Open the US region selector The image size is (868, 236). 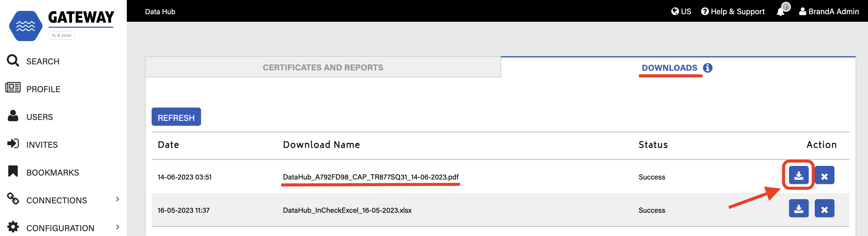click(681, 11)
